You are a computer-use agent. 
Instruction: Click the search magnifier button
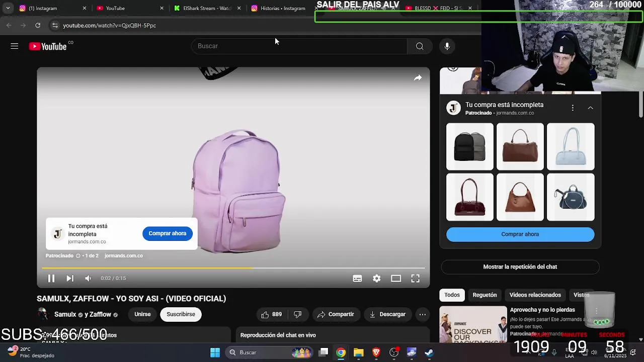[x=419, y=46]
